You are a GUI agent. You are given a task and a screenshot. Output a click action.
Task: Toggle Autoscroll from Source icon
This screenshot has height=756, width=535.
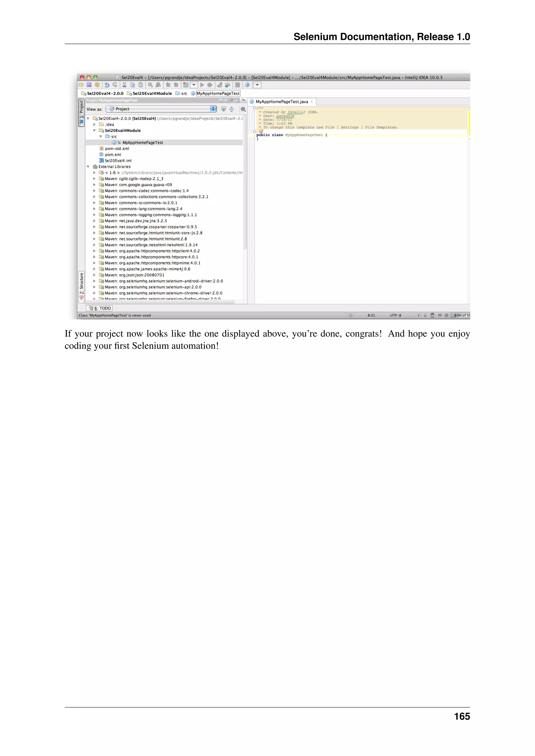pyautogui.click(x=223, y=109)
